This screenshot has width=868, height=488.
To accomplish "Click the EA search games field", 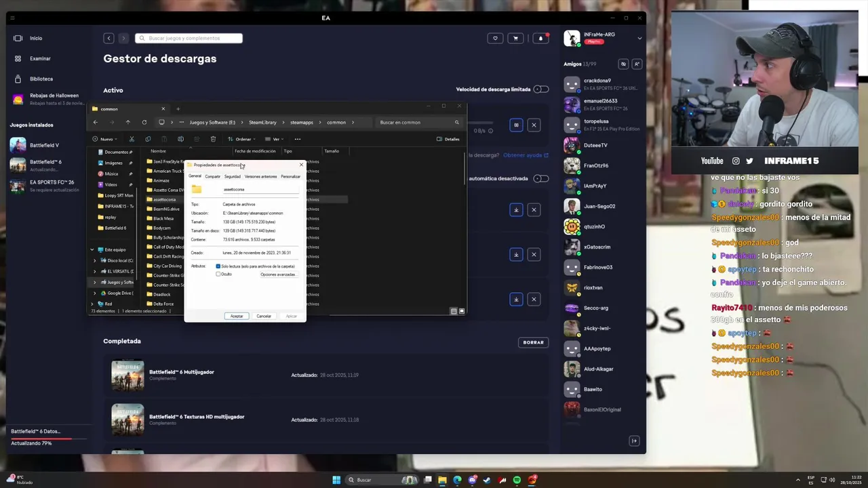I will [189, 38].
